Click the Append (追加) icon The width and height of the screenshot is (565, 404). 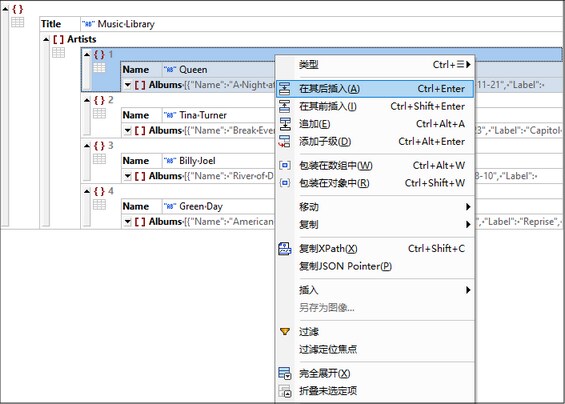284,124
